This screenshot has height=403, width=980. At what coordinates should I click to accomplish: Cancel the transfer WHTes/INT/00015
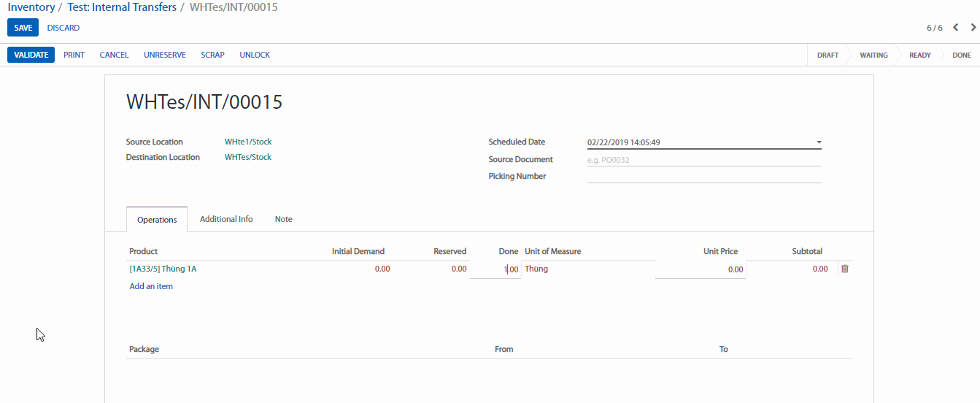[114, 55]
